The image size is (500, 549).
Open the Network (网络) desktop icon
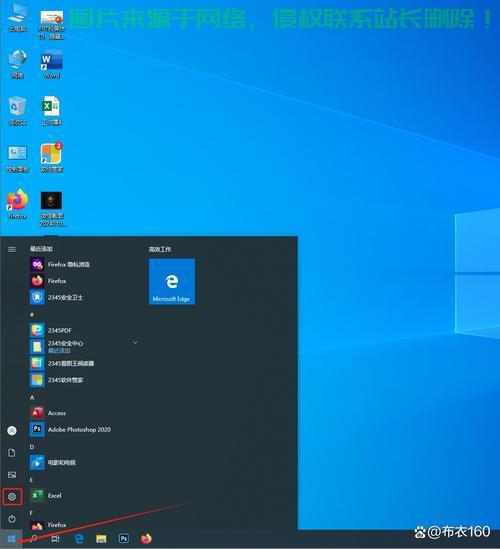(18, 64)
